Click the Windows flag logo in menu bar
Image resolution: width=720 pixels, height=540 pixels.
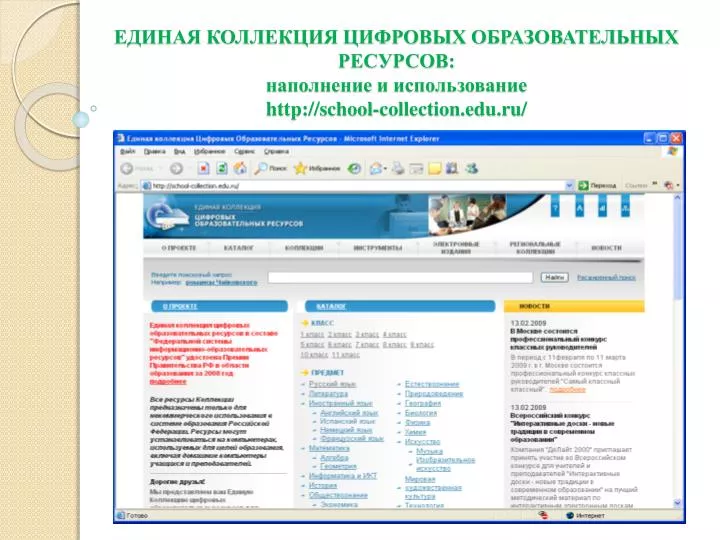(x=673, y=152)
